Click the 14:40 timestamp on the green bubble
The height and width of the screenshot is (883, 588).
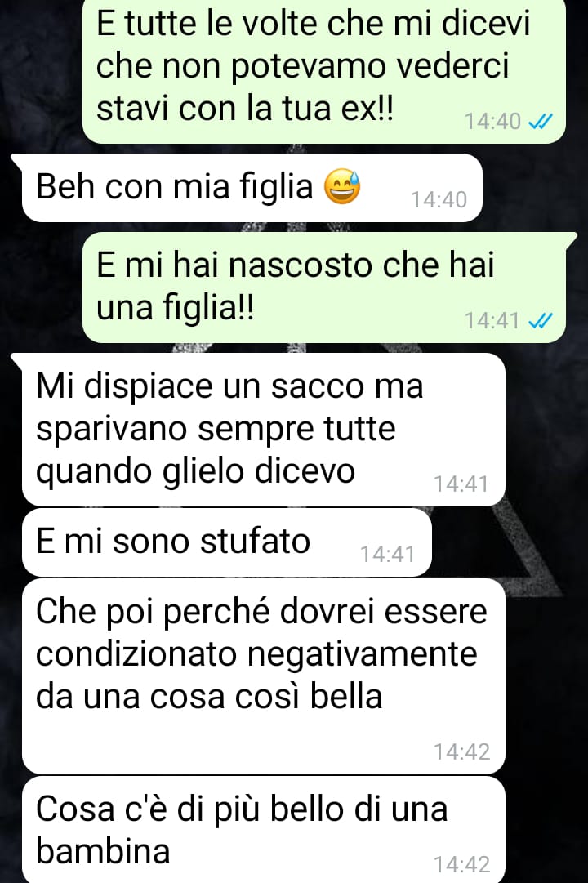click(x=492, y=121)
